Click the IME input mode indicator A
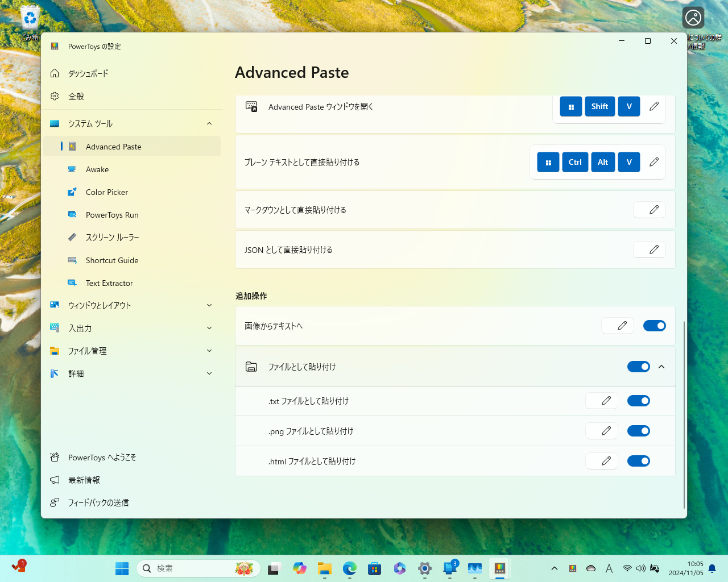Viewport: 728px width, 582px height. click(609, 568)
